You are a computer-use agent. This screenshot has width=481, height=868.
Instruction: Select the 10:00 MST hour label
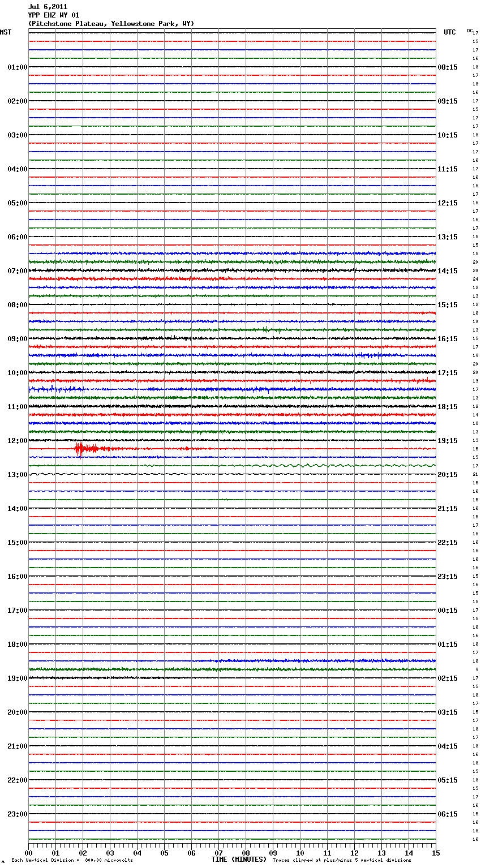point(18,373)
